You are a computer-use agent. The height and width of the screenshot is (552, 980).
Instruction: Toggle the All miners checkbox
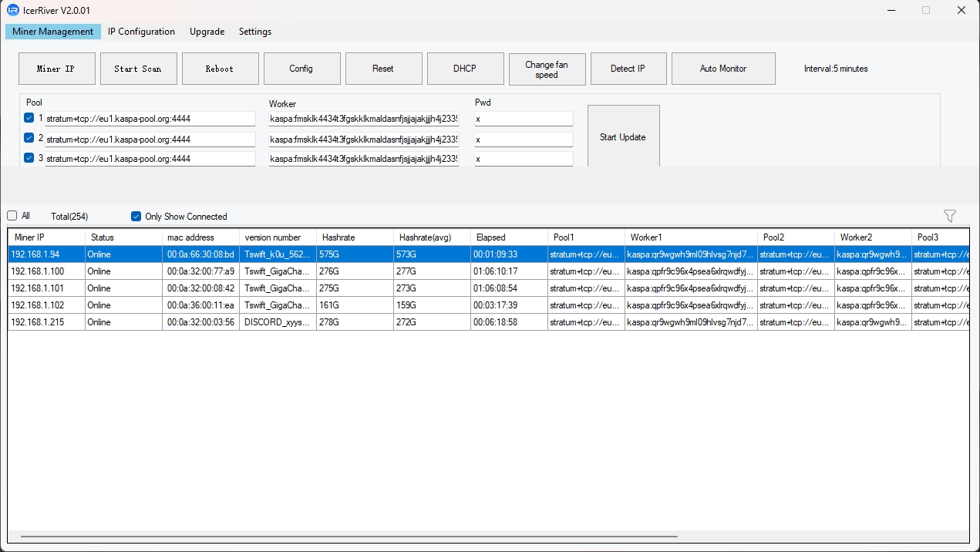[x=12, y=216]
